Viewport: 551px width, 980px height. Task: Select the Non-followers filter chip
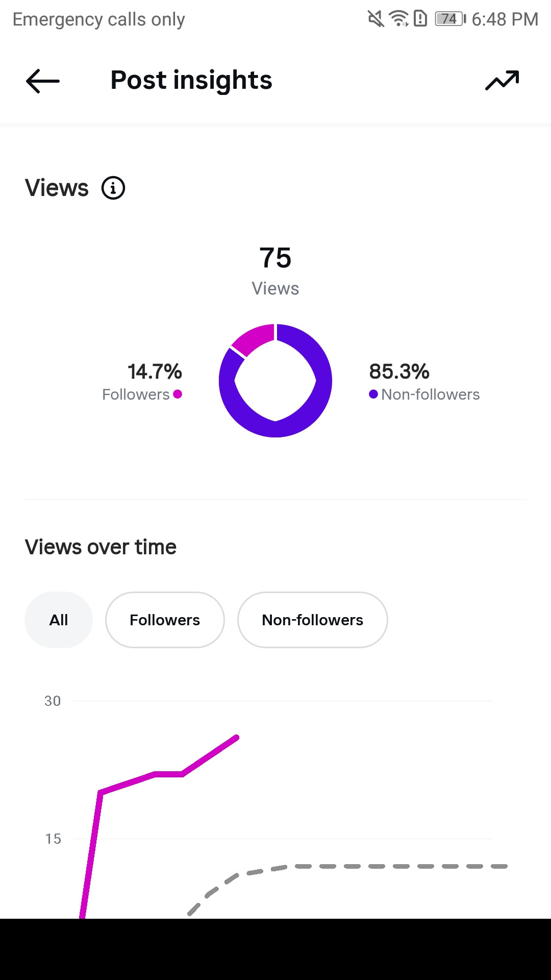pyautogui.click(x=313, y=620)
